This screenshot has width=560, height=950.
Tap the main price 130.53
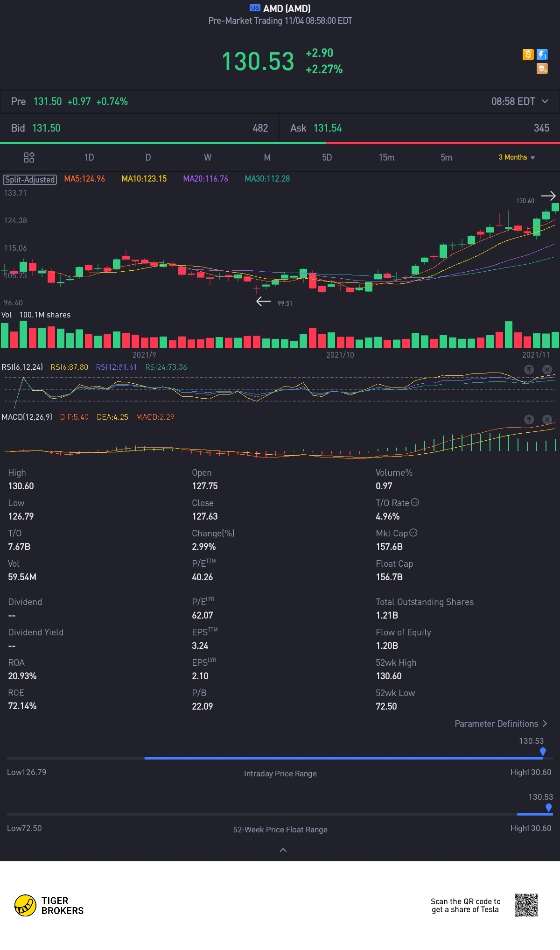click(258, 62)
